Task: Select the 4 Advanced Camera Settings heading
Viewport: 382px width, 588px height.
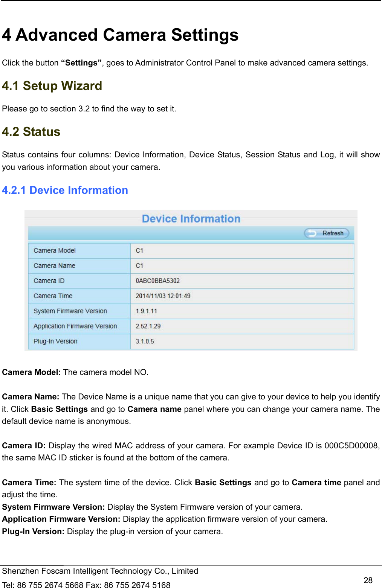Action: click(x=121, y=35)
